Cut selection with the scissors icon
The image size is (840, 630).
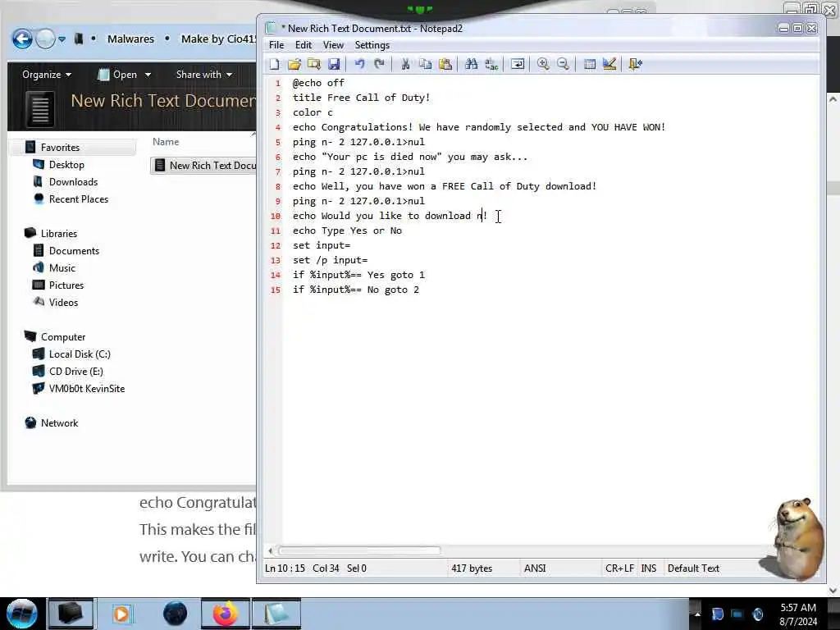tap(405, 64)
